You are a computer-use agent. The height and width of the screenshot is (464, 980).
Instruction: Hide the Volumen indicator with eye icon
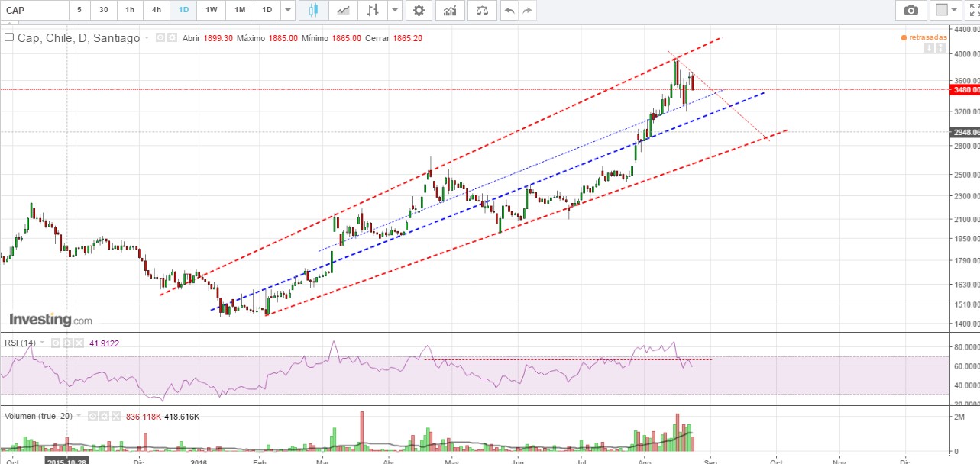[x=91, y=417]
